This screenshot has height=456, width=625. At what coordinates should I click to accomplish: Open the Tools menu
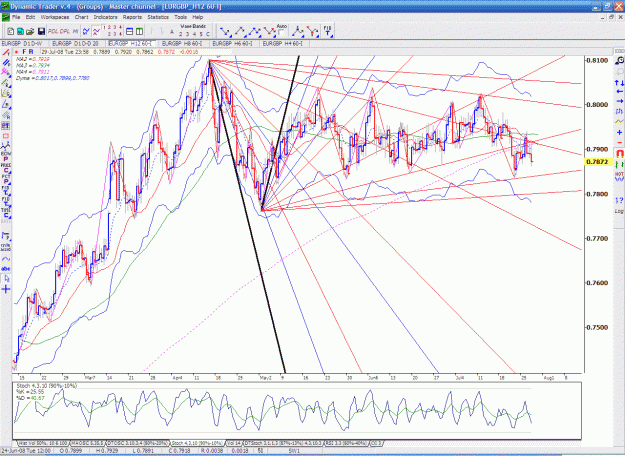181,17
